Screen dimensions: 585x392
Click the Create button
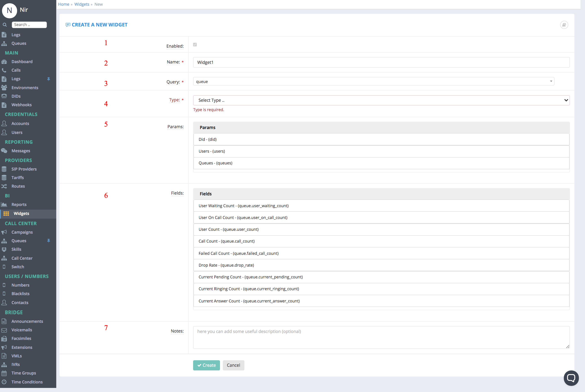[x=206, y=365]
